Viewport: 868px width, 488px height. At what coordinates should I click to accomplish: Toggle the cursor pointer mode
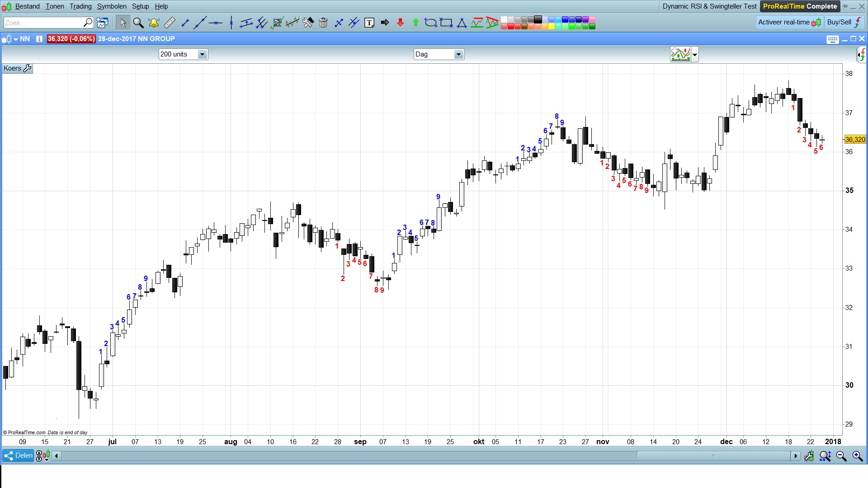pos(123,23)
